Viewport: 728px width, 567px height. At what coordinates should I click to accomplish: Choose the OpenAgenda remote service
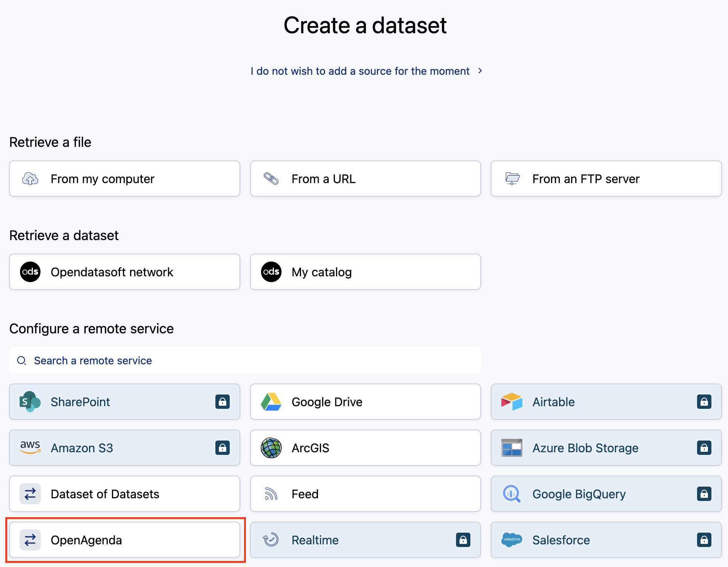point(124,540)
